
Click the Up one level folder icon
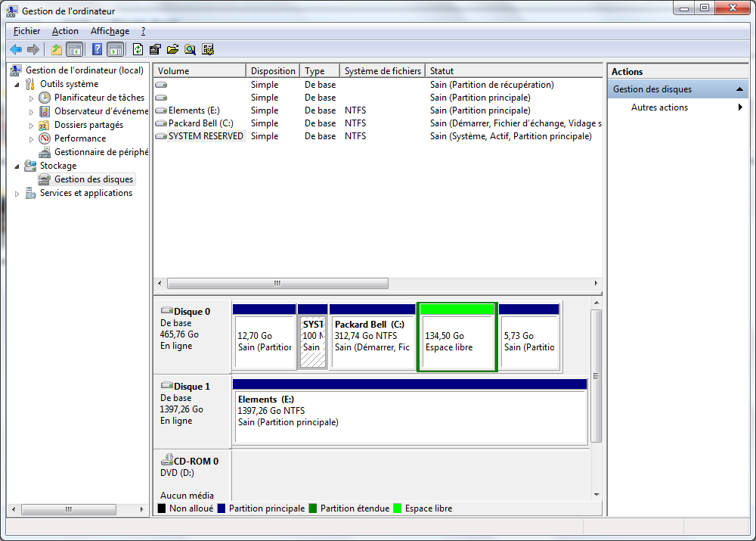tap(57, 49)
